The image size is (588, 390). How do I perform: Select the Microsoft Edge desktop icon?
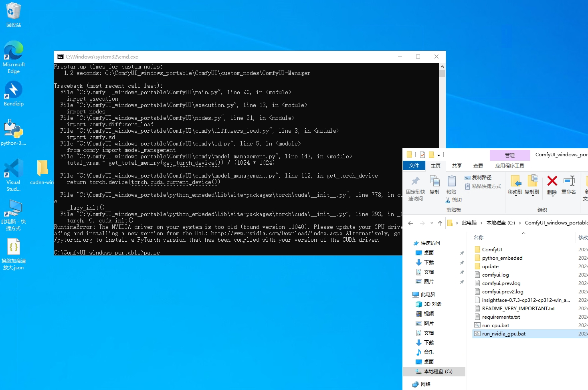[x=14, y=57]
